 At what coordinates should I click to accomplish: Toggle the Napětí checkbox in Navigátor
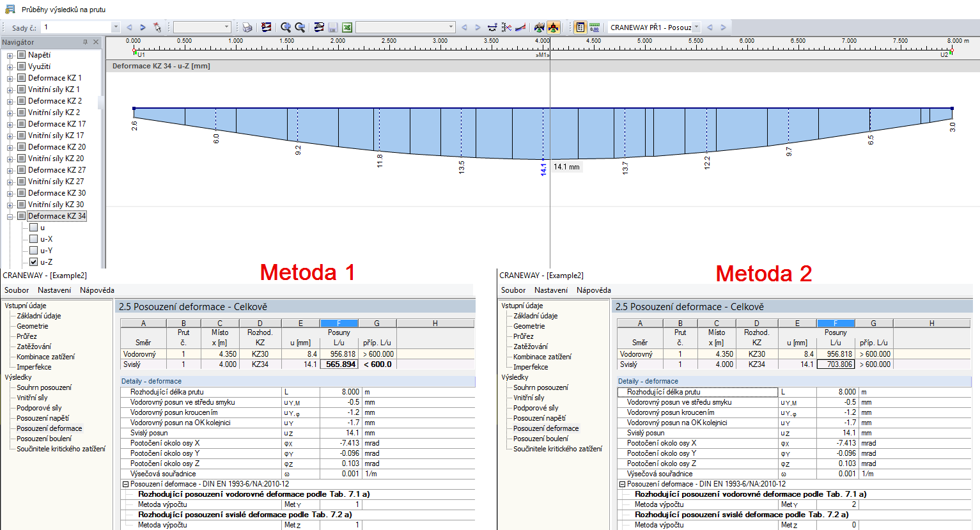[x=21, y=55]
